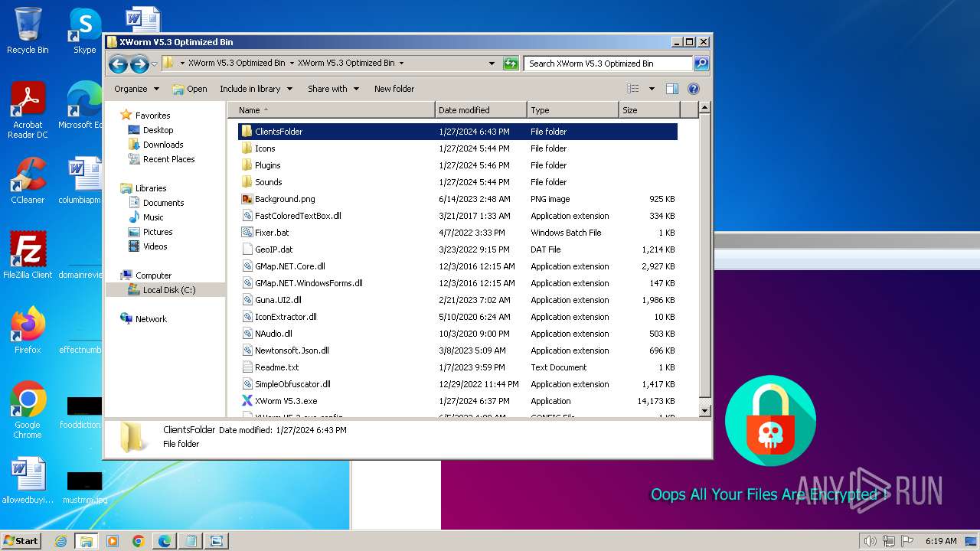
Task: Switch to the Notepad taskbar button
Action: 191,541
